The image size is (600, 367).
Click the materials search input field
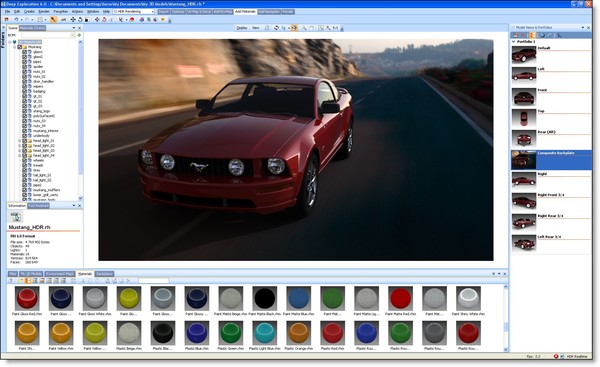(x=153, y=281)
